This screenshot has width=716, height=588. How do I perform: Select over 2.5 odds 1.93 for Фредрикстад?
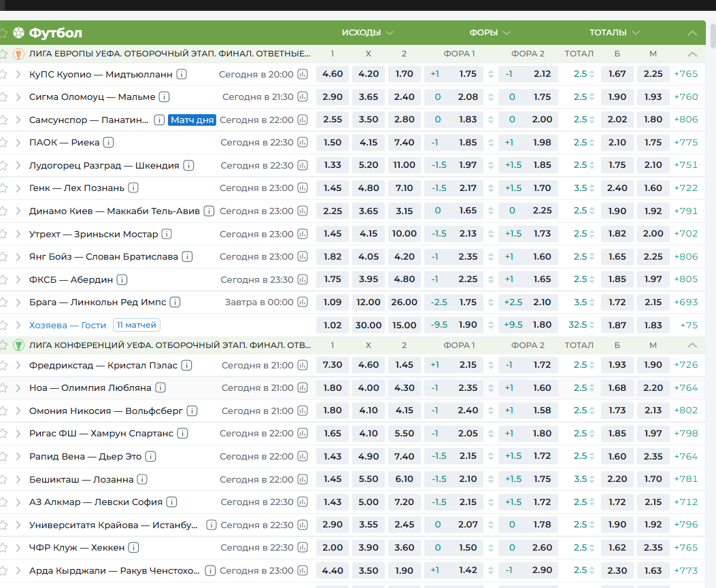coord(617,365)
